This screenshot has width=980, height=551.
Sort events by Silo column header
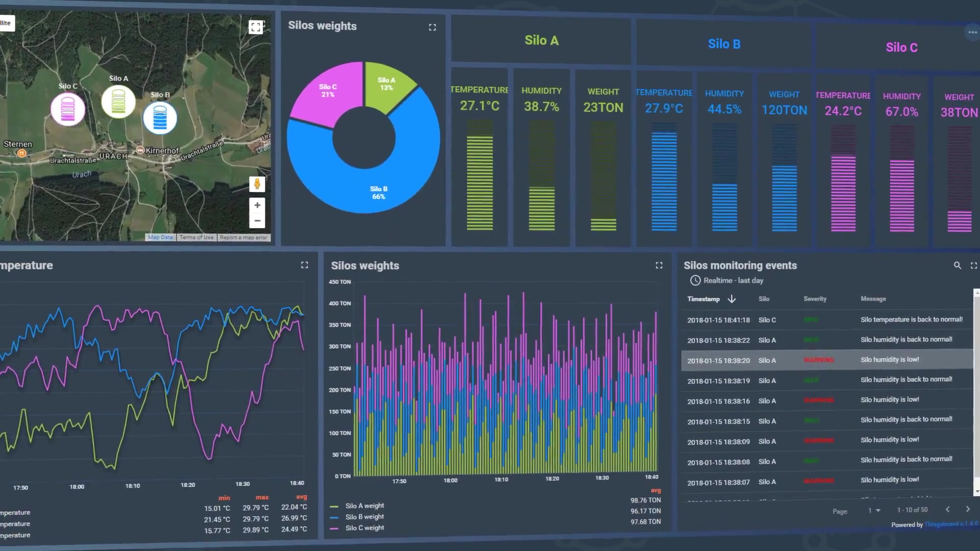click(x=764, y=299)
